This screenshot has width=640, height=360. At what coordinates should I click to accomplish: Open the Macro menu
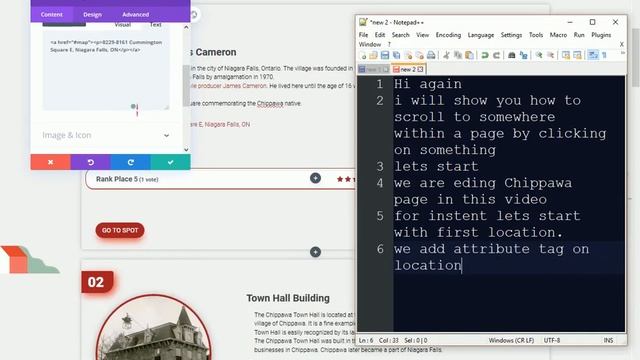pos(558,35)
